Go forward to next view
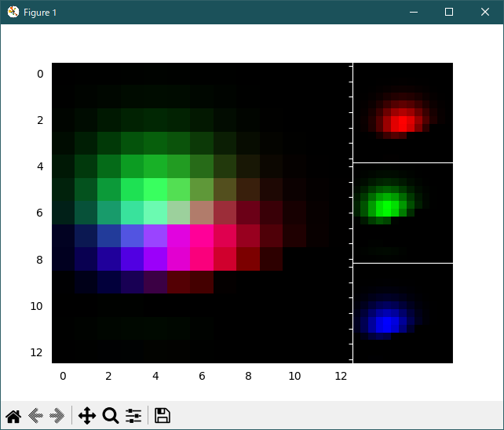504x430 pixels. (57, 416)
